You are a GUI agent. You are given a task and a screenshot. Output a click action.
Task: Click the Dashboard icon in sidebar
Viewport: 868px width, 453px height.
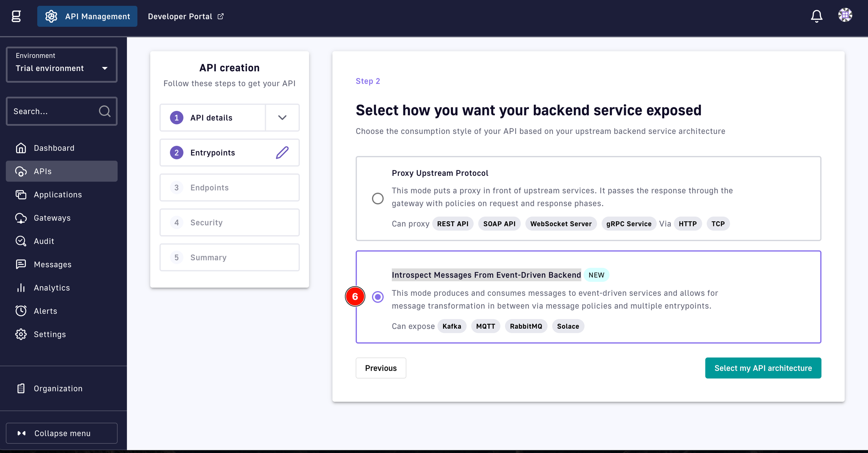coord(21,148)
